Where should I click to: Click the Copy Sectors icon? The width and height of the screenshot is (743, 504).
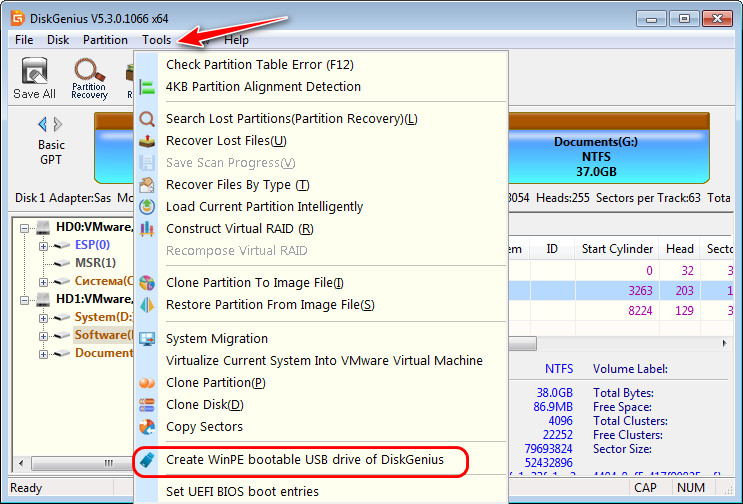tap(147, 427)
